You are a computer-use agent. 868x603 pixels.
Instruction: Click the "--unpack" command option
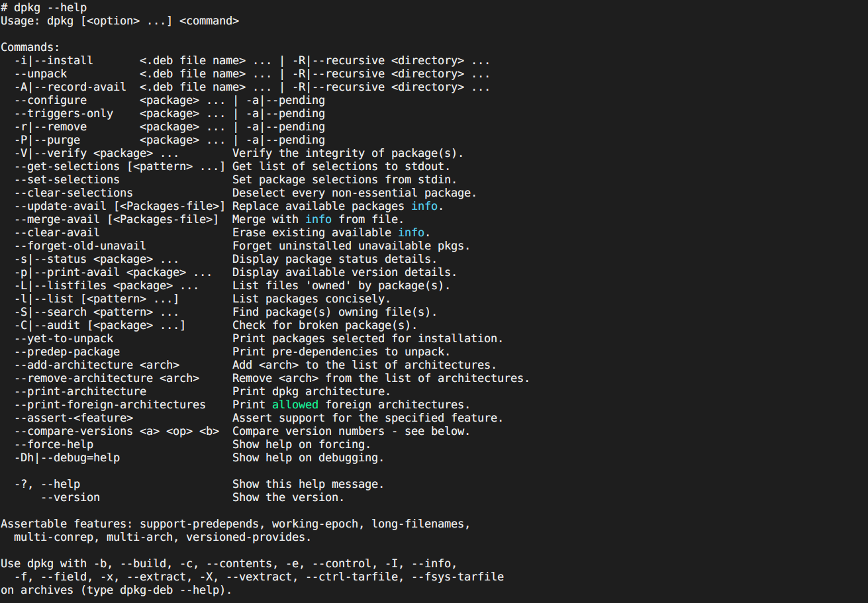coord(40,73)
